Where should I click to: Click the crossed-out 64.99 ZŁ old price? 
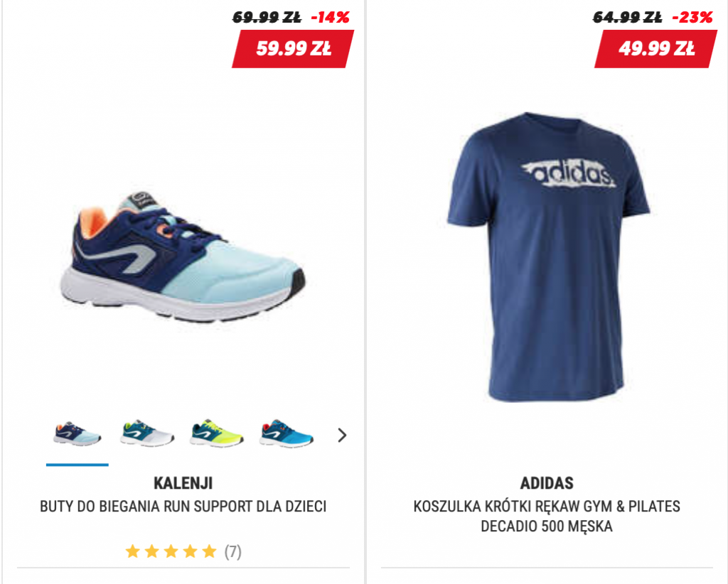coord(628,18)
